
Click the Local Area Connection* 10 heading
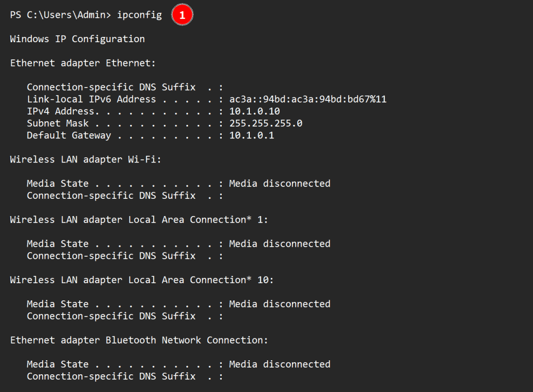[142, 280]
